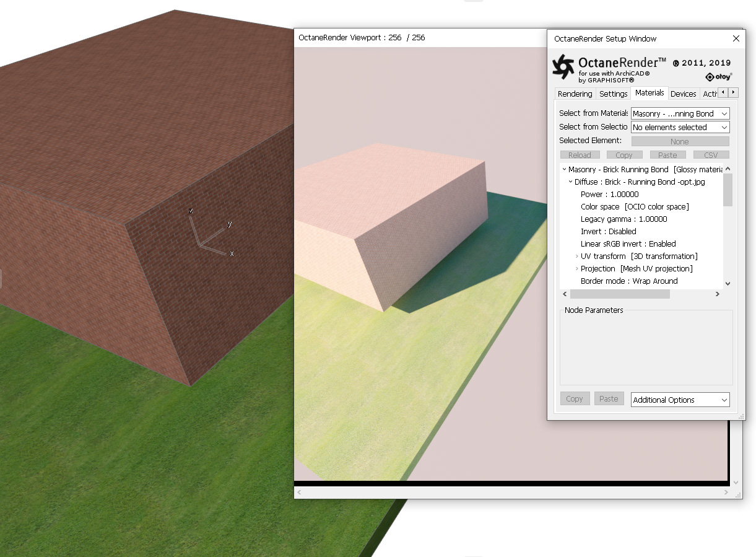Viewport: 756px width, 557px height.
Task: Click the left tab scroll arrow
Action: click(x=723, y=92)
